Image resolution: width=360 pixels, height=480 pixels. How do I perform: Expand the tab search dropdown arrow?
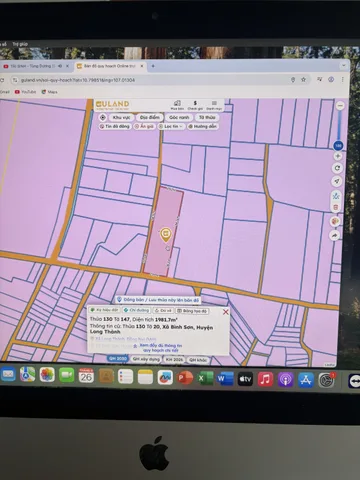point(344,65)
